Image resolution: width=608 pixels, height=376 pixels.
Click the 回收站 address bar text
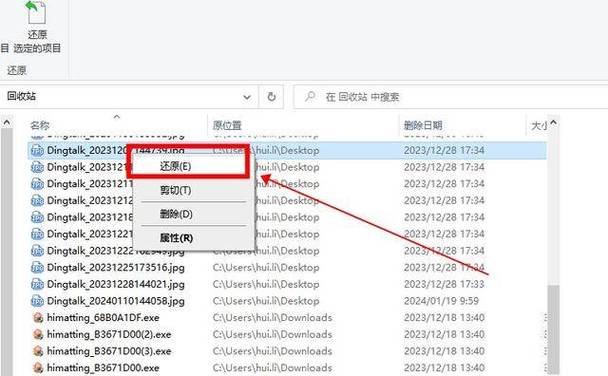[x=21, y=96]
